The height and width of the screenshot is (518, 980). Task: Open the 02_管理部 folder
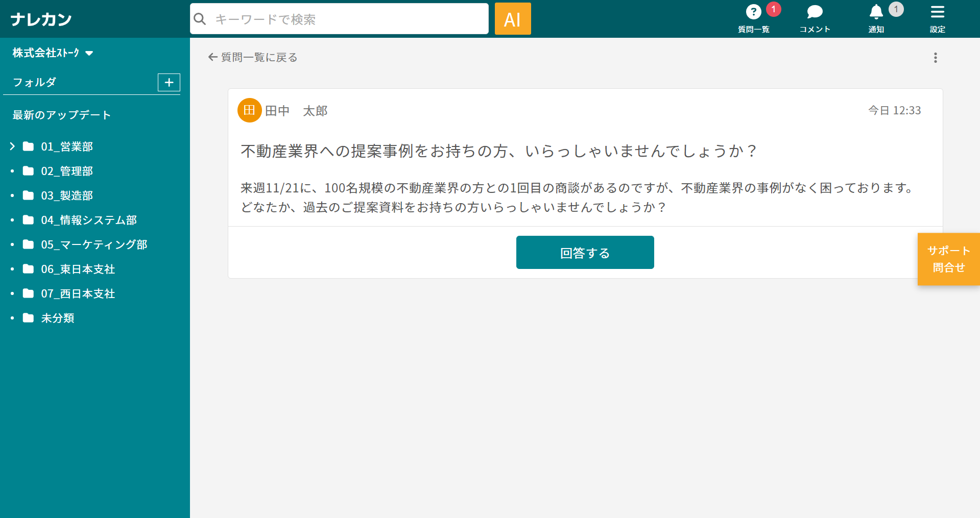(x=67, y=171)
